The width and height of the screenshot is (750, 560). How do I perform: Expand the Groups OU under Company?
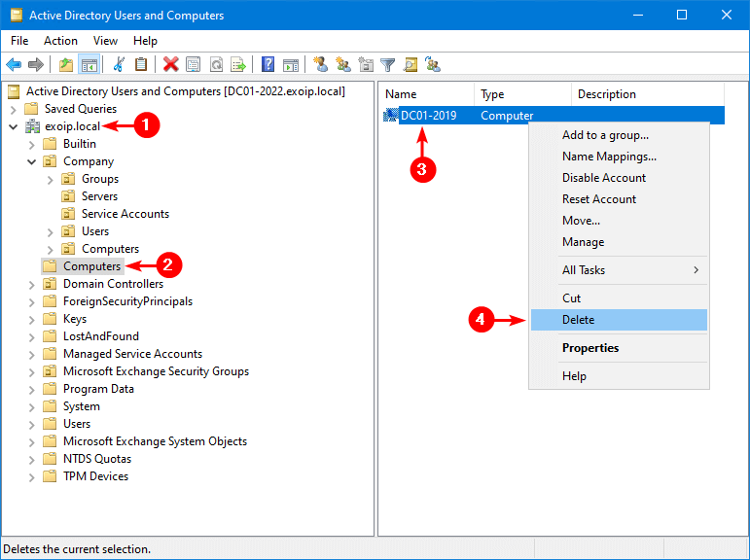pos(50,180)
